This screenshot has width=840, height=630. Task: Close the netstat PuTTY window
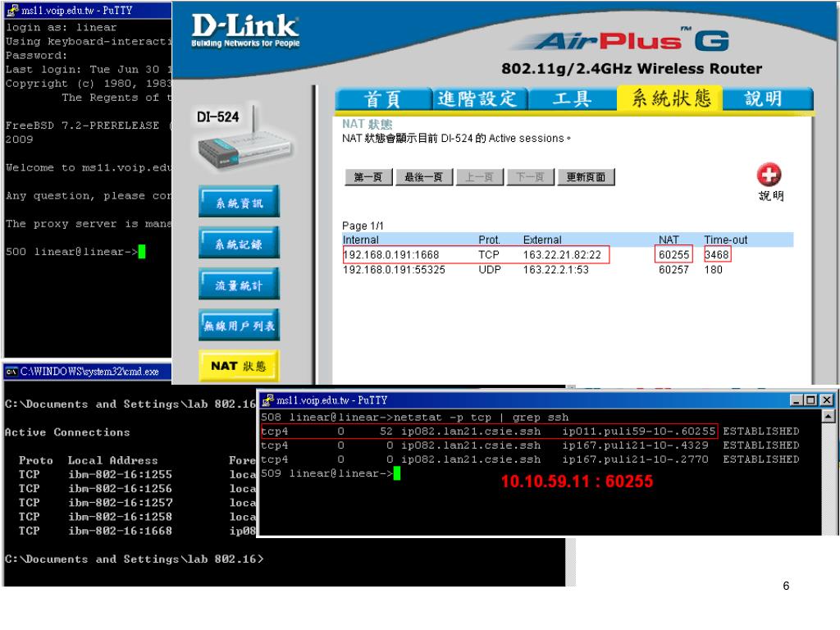click(x=827, y=400)
